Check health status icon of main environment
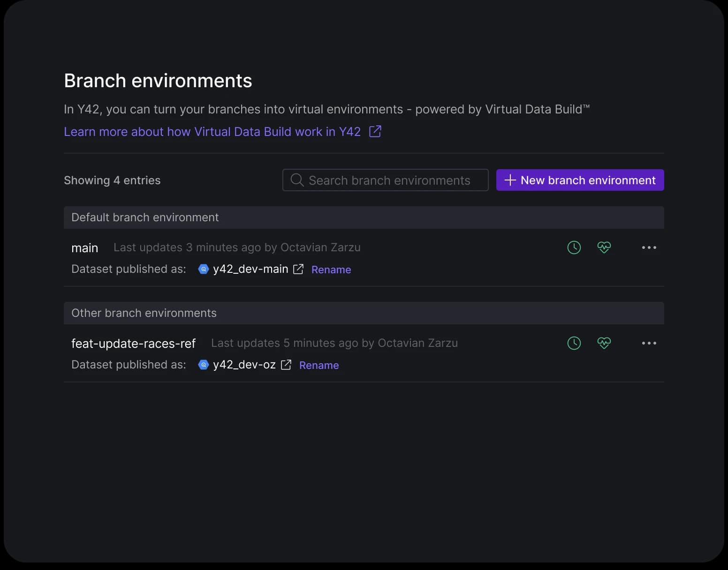Viewport: 728px width, 570px height. 604,247
